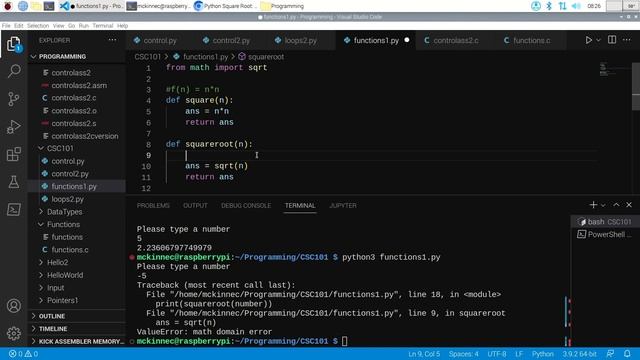Open the Bluetooth tray icon
Image resolution: width=640 pixels, height=360 pixels.
549,6
